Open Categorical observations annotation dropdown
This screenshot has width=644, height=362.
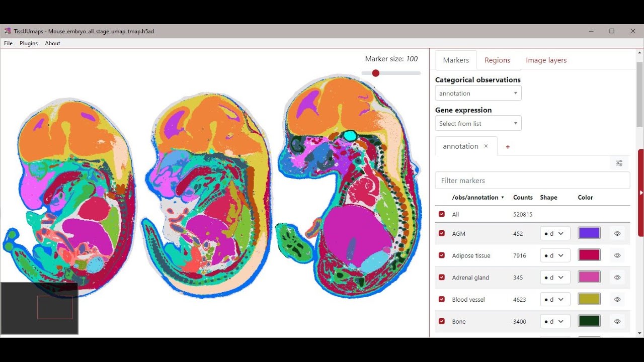tap(478, 93)
